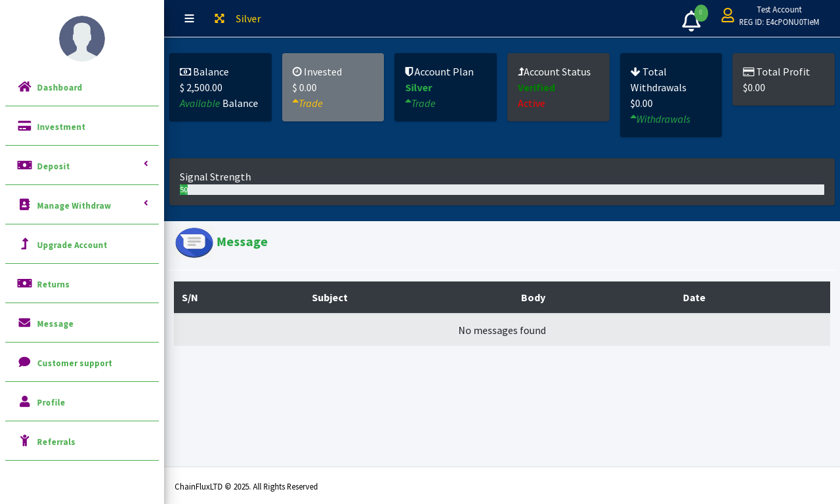Click the Deposit money bill icon
The height and width of the screenshot is (504, 840).
(24, 165)
